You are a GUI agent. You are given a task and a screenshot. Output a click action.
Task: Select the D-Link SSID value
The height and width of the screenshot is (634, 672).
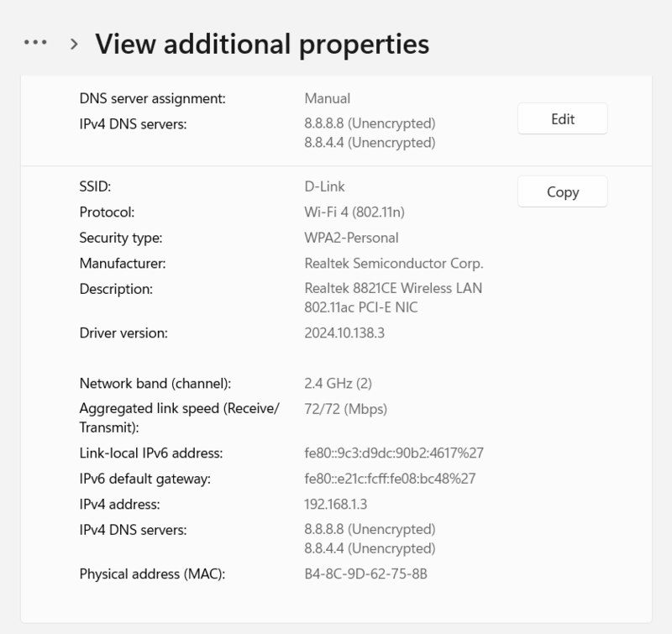click(x=324, y=186)
